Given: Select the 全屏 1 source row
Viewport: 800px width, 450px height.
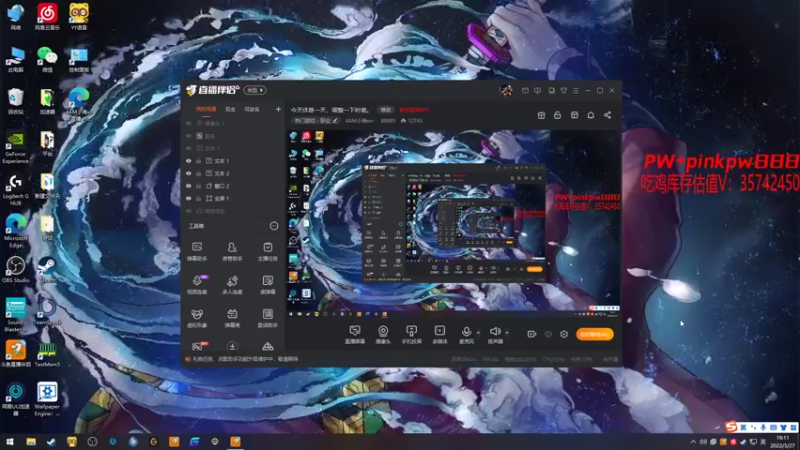Looking at the screenshot, I should (x=233, y=198).
